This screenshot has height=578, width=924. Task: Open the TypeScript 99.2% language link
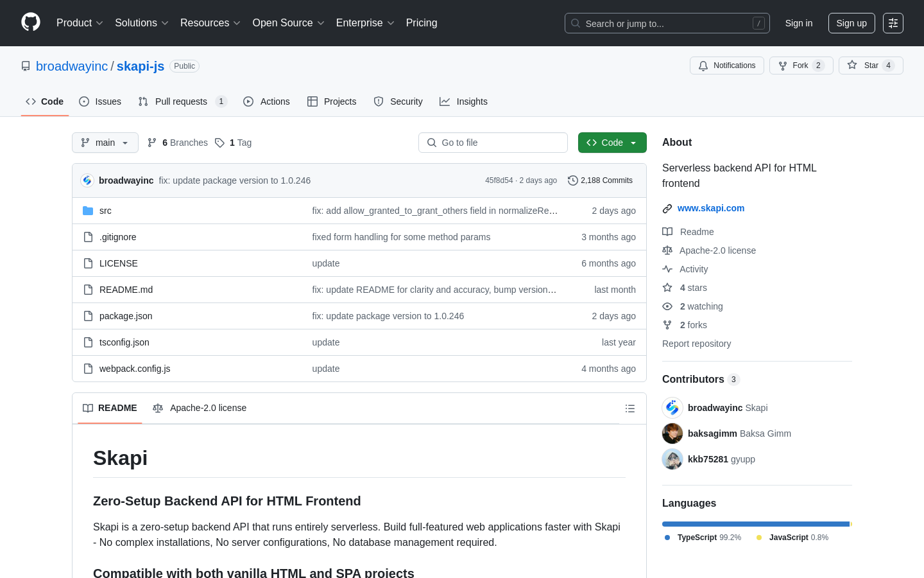point(703,538)
